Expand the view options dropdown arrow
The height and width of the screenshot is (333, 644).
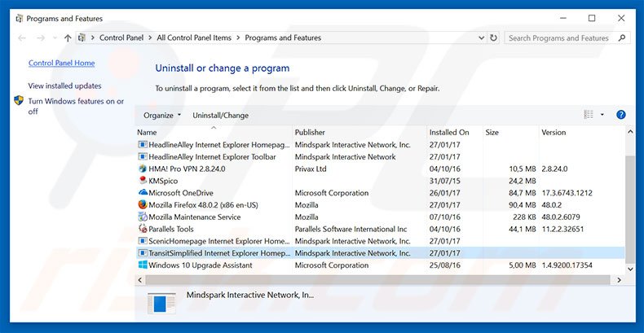point(602,115)
